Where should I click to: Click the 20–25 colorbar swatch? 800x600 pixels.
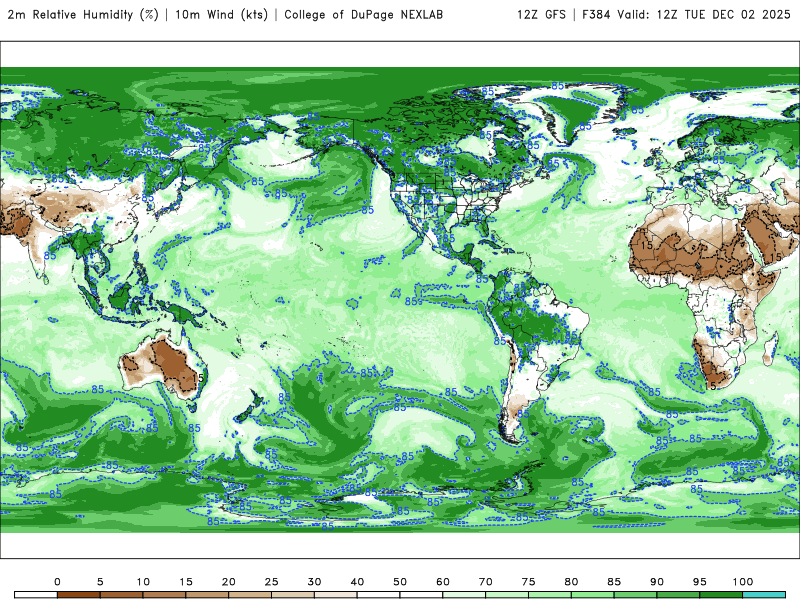coord(250,595)
